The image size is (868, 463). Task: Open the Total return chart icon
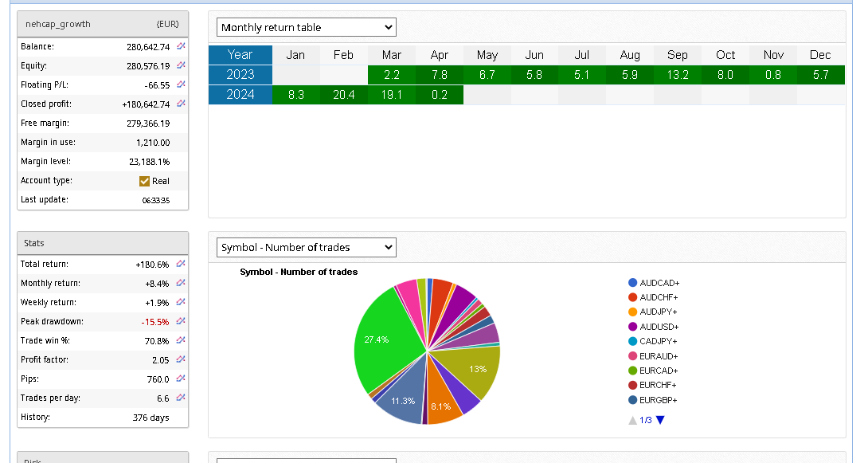[x=181, y=264]
